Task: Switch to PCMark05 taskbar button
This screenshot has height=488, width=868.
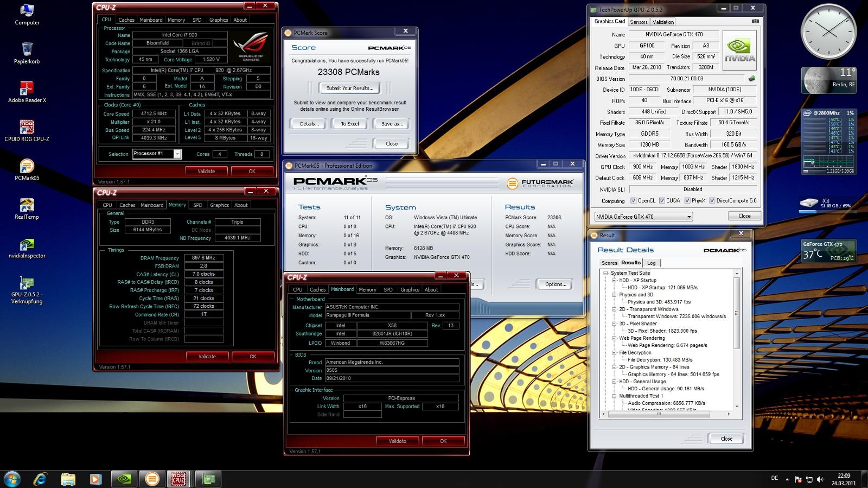Action: coord(152,479)
